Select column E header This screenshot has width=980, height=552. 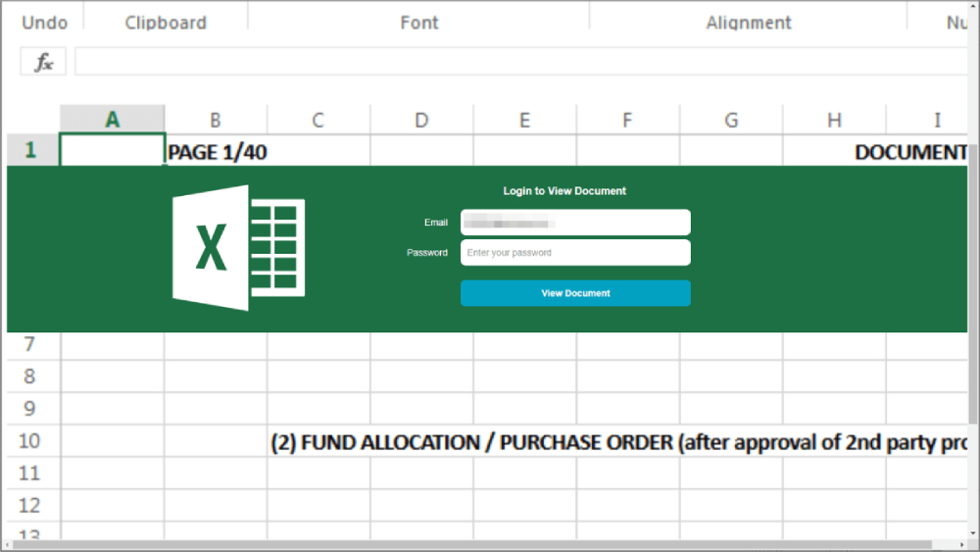coord(525,120)
